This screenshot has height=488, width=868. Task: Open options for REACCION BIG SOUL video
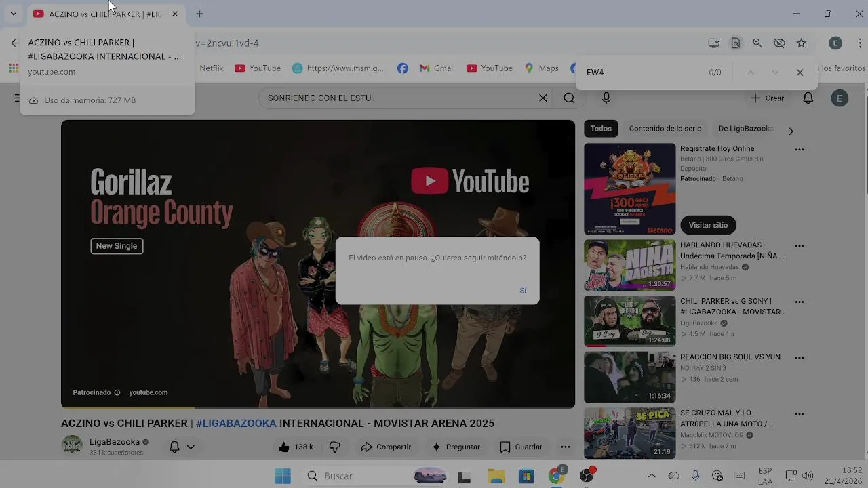[x=800, y=358]
